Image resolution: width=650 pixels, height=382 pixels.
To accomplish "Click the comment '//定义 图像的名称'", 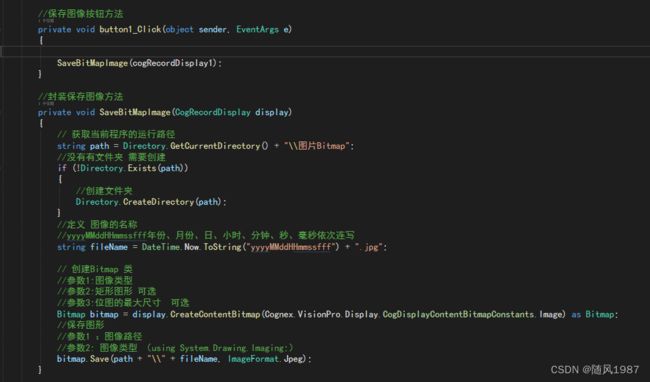I will click(97, 225).
